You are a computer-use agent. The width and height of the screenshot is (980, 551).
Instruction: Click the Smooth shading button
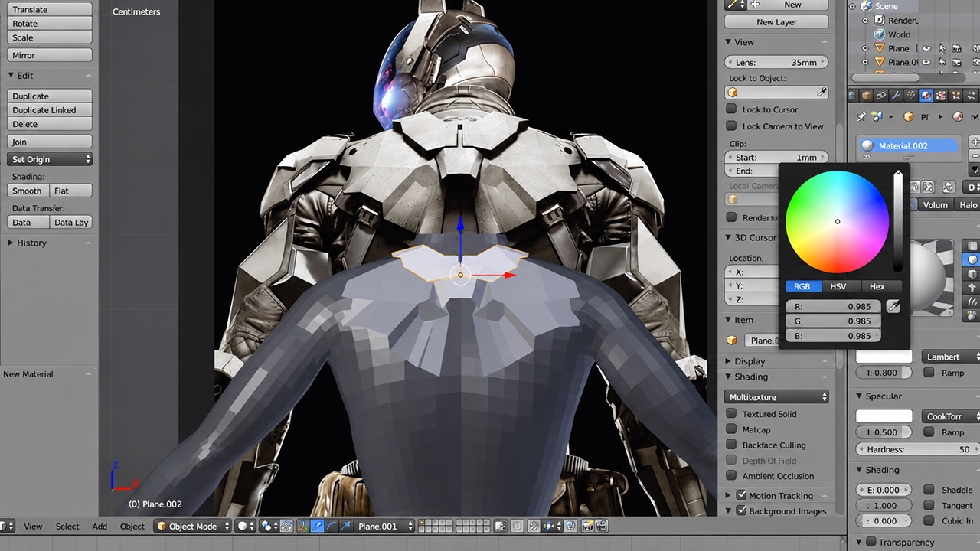point(28,191)
